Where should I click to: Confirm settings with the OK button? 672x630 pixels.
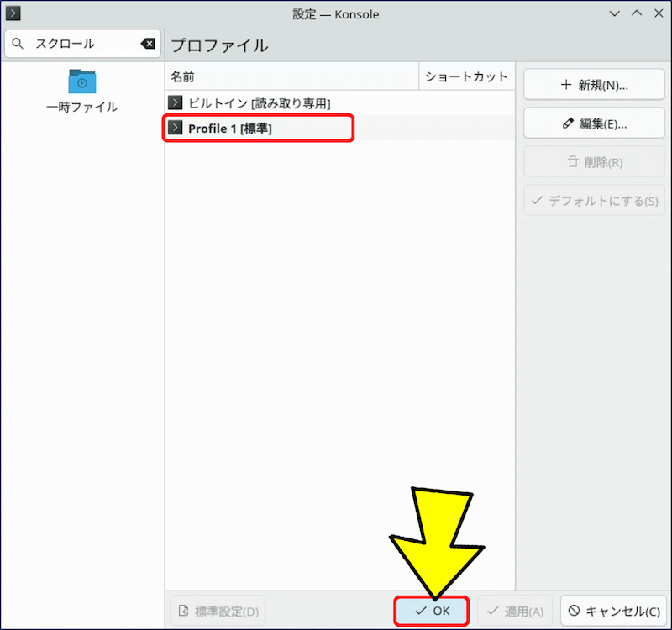(x=432, y=611)
